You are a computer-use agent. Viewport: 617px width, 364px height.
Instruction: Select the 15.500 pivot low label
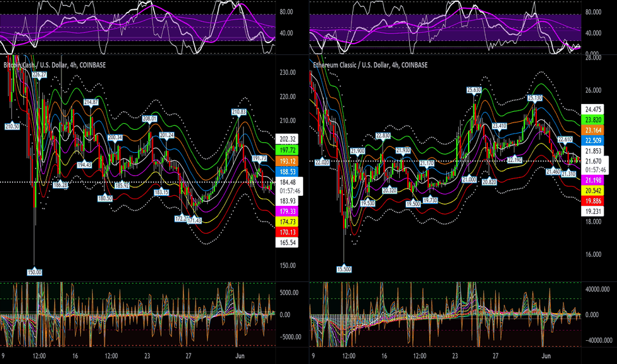coord(344,269)
